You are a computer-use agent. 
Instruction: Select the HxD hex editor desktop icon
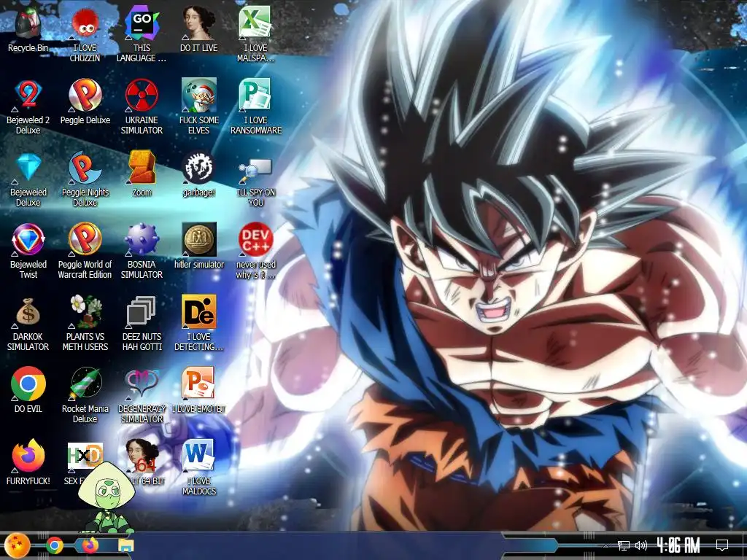tap(85, 456)
